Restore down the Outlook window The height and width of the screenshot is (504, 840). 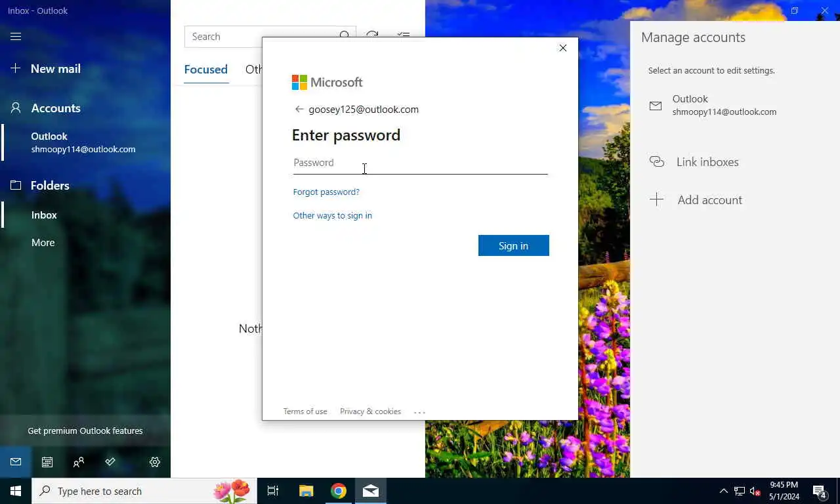click(x=795, y=10)
